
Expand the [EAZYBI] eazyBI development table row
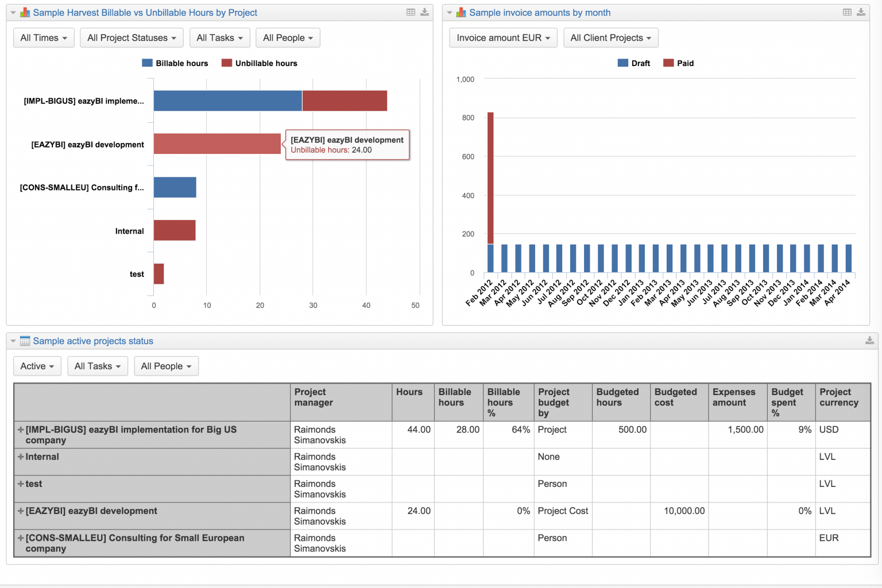(x=20, y=510)
